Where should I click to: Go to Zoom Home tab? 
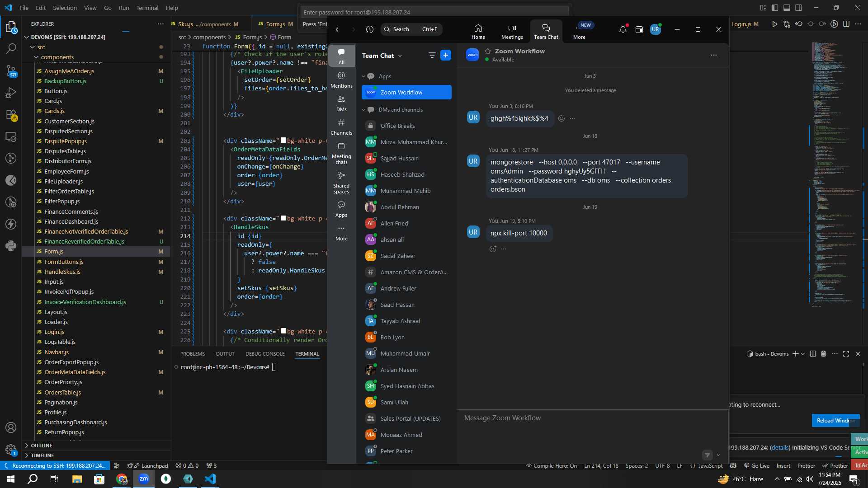(x=478, y=32)
